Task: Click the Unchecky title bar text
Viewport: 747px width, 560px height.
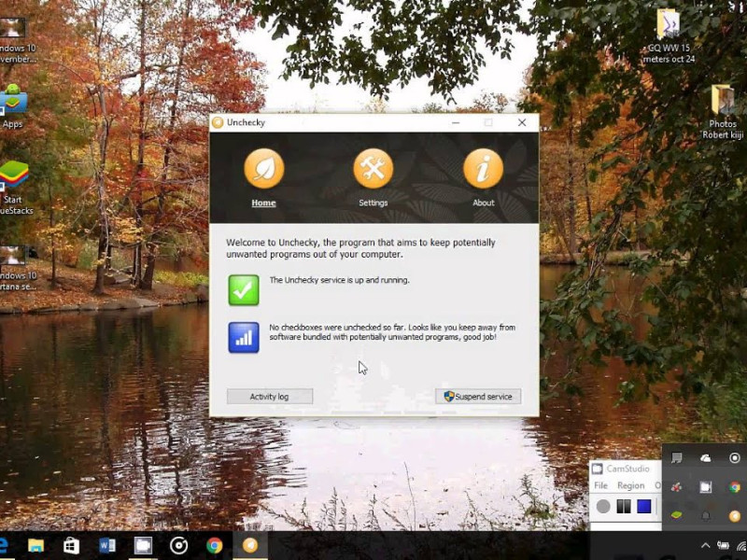Action: (246, 122)
